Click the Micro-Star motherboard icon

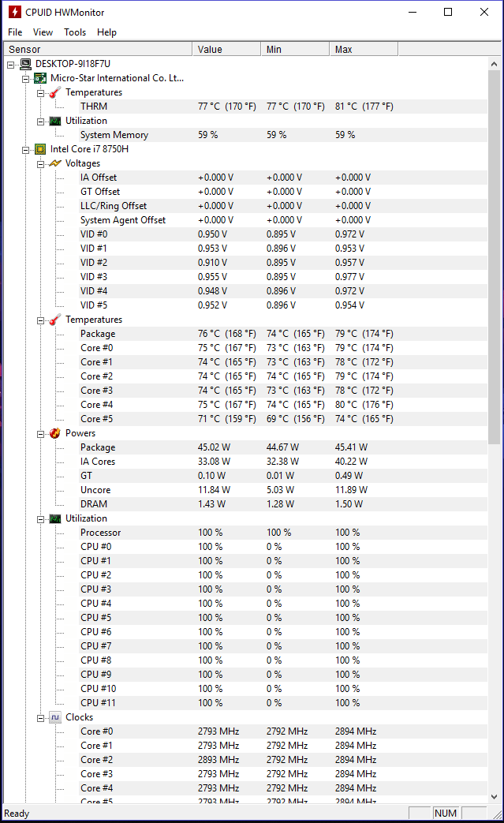tap(40, 78)
